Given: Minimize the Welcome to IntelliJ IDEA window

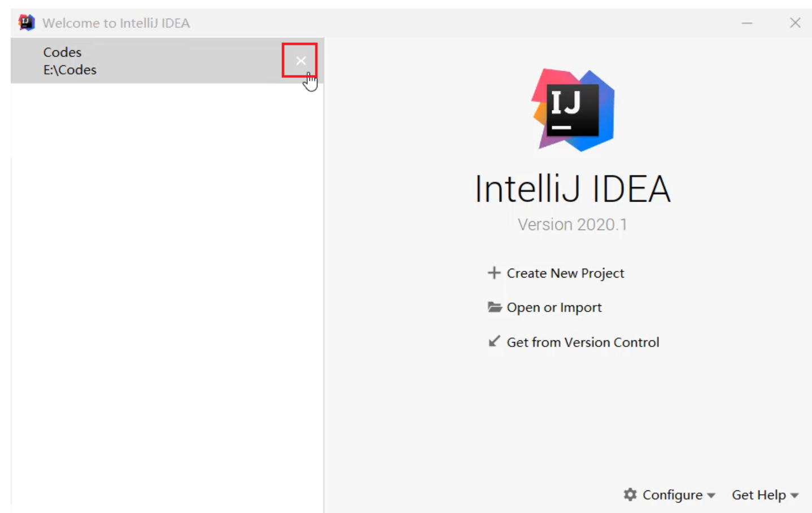Looking at the screenshot, I should (x=747, y=23).
